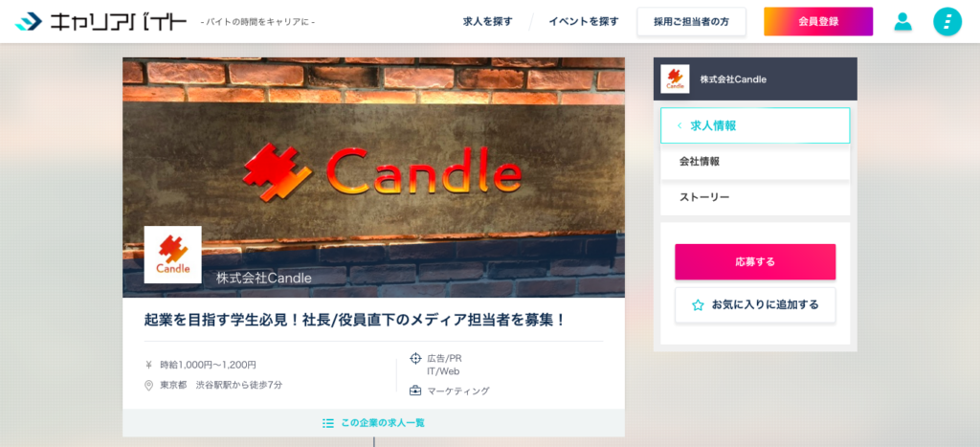Apply with the 応募する button

point(755,262)
